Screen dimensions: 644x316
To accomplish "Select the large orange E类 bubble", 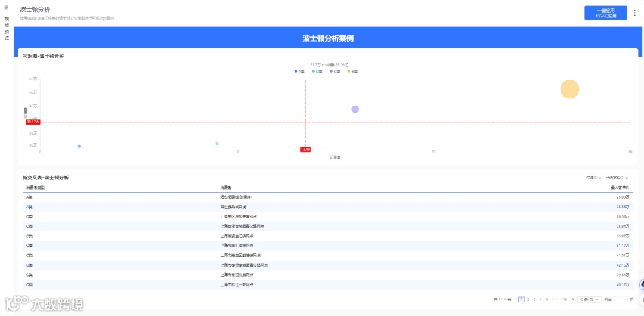I will (569, 89).
